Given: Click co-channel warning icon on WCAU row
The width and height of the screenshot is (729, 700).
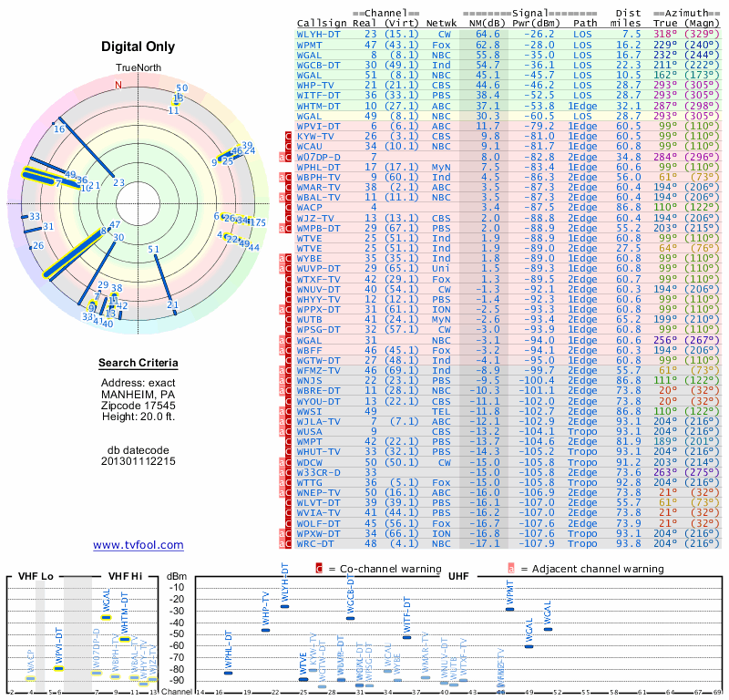Looking at the screenshot, I should point(288,147).
